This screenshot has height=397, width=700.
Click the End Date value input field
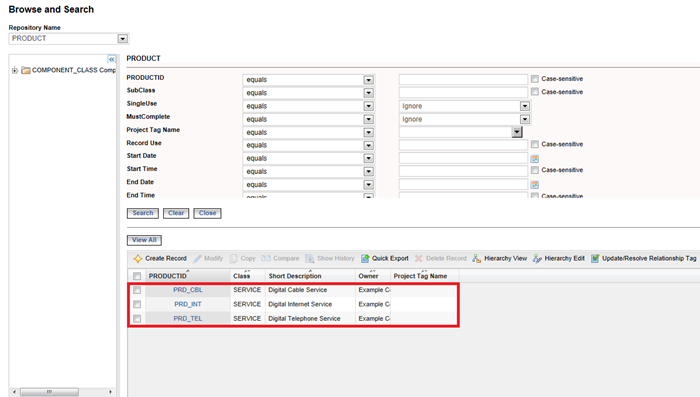tap(463, 184)
